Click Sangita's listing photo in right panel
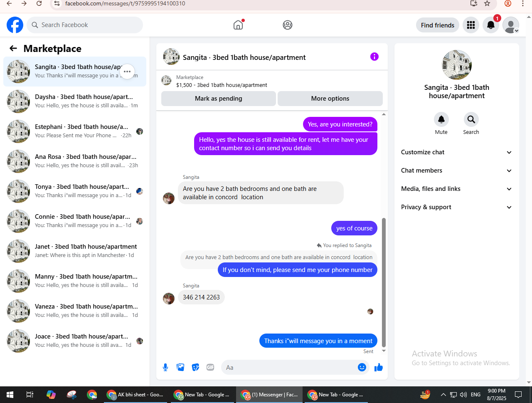 (457, 65)
